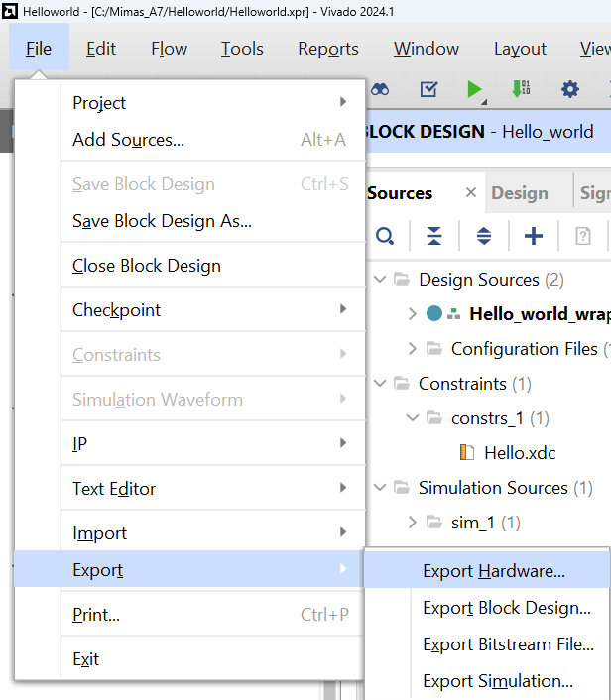Click Expand All icon in Sources panel
611x700 pixels.
click(484, 236)
